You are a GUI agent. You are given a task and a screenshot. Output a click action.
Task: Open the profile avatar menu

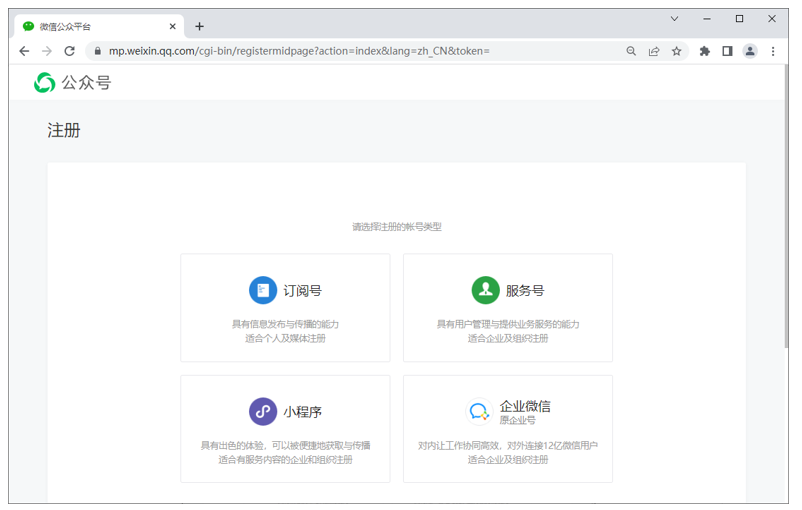click(750, 51)
